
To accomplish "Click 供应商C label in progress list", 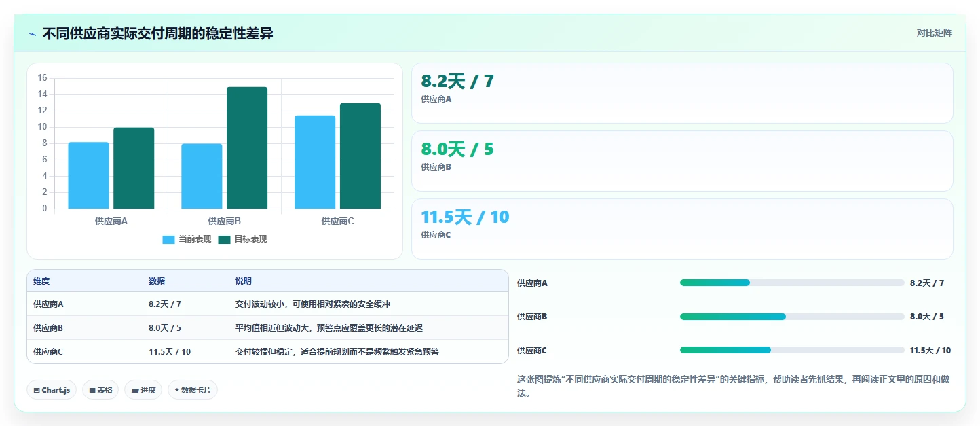I will (532, 350).
